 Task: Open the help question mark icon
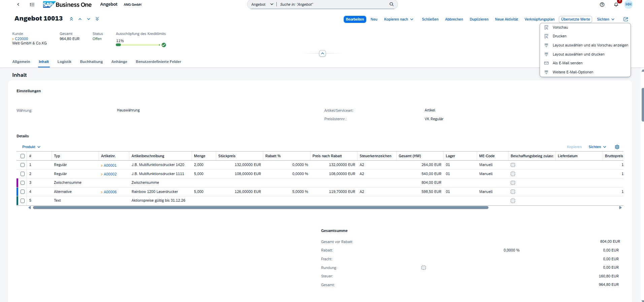point(602,4)
